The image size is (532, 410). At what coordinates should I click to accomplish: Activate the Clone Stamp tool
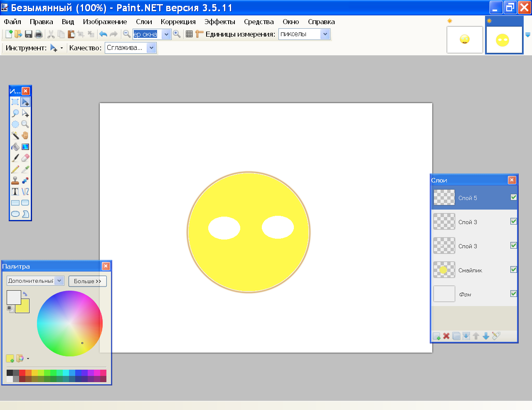click(15, 180)
